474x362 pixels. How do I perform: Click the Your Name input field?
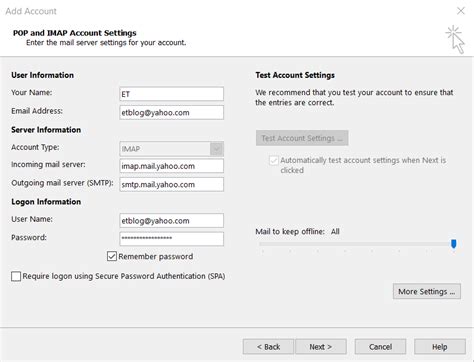[x=172, y=94]
